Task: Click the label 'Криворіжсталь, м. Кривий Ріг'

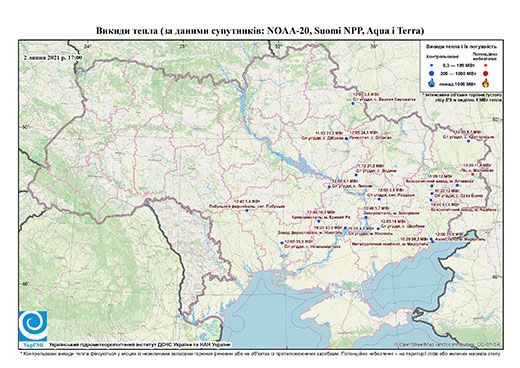Action: (x=321, y=217)
